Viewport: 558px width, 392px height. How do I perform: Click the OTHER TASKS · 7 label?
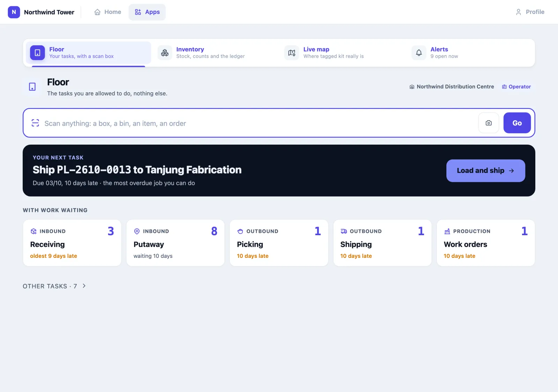(x=50, y=286)
